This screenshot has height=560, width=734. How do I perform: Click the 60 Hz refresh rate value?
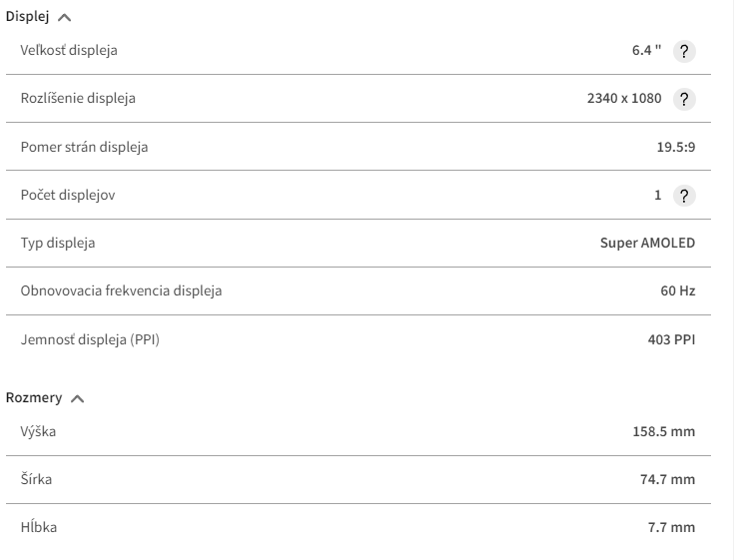[x=678, y=290]
